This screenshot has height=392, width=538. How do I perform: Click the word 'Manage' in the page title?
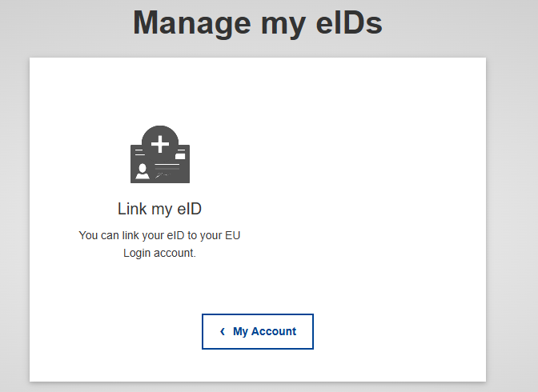click(x=192, y=24)
